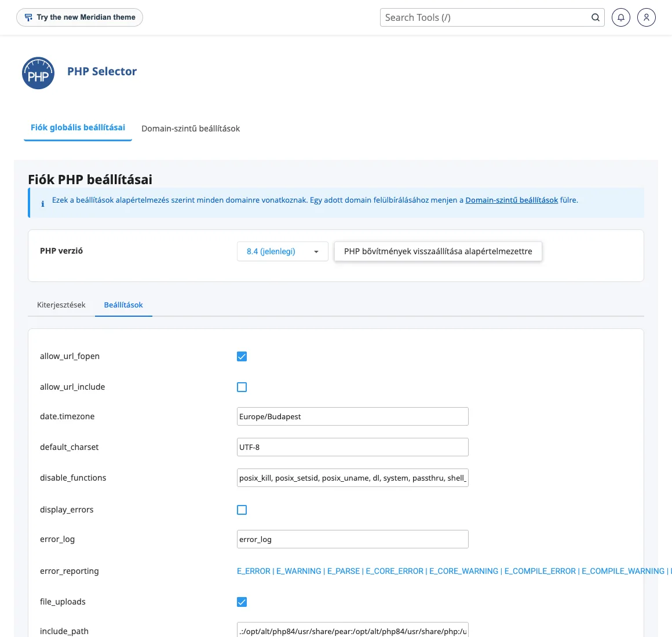Click the error_log input field
Viewport: 672px width, 637px height.
(353, 539)
